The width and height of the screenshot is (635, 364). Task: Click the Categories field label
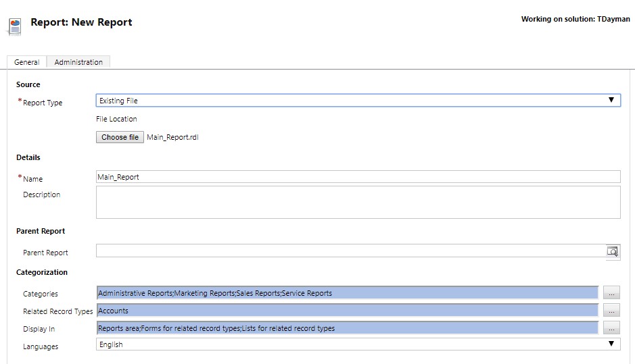click(x=41, y=294)
